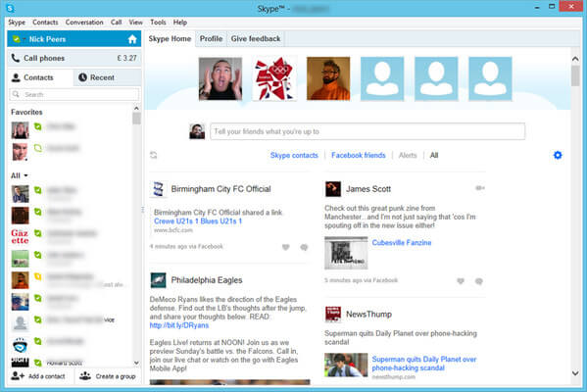Screen dimensions: 587x392
Task: Open the View menu
Action: pos(135,23)
